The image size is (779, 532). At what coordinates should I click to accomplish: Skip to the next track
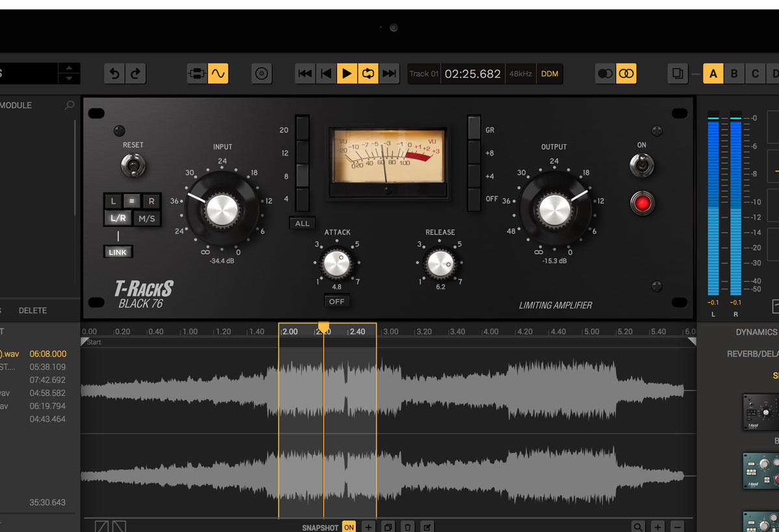[389, 74]
